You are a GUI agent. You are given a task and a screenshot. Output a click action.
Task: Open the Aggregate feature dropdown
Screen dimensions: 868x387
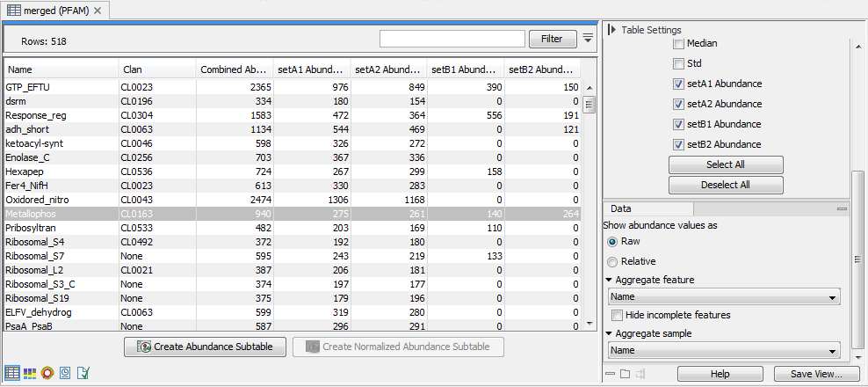point(723,298)
